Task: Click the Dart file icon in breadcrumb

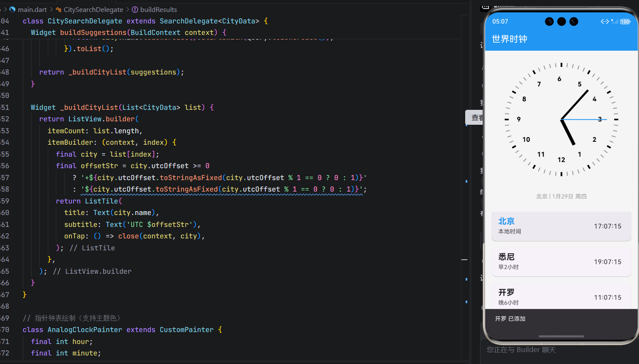Action: 12,9
